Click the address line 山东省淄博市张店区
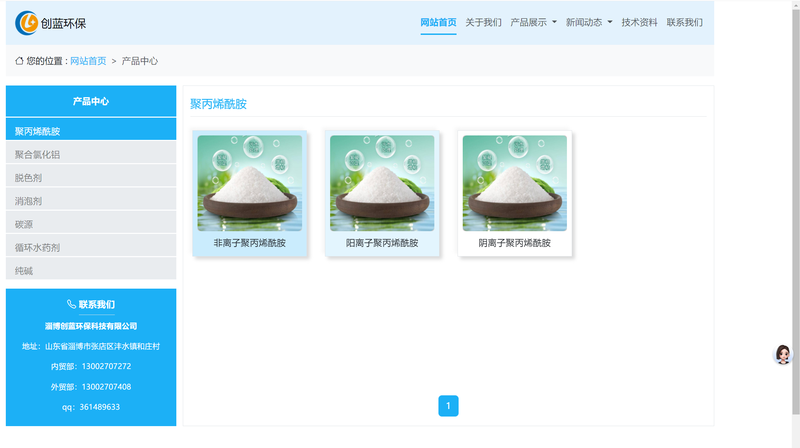 tap(91, 346)
